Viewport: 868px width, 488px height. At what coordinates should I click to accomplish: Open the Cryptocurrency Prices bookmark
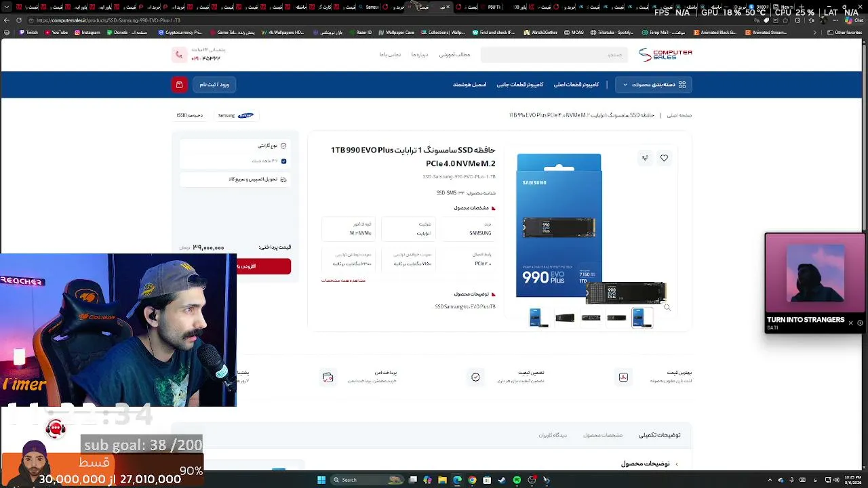tap(180, 32)
